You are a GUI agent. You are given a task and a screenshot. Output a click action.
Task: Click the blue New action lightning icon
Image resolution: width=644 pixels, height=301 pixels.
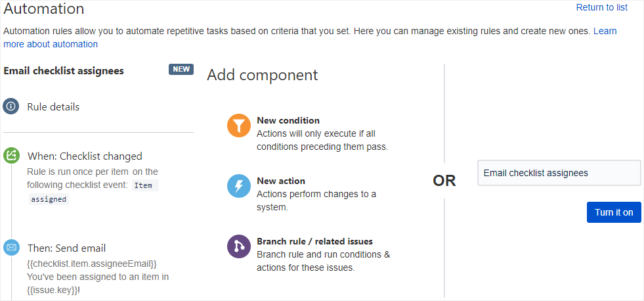tap(239, 186)
